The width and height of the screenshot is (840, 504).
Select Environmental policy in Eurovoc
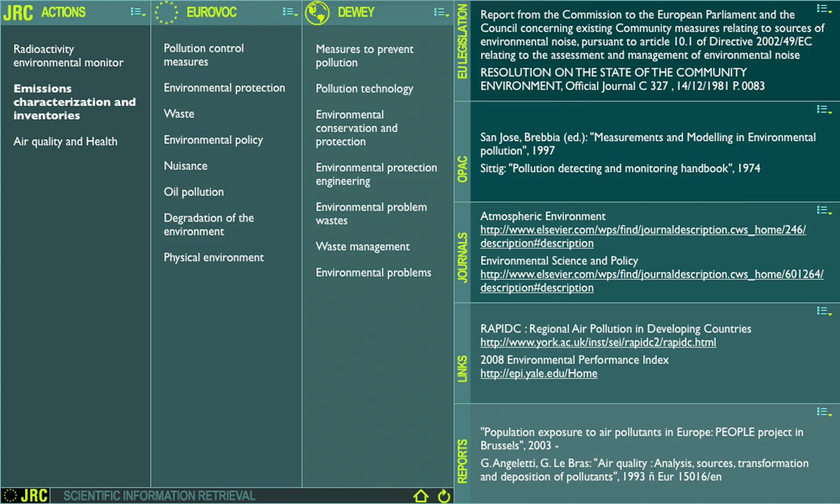[213, 140]
